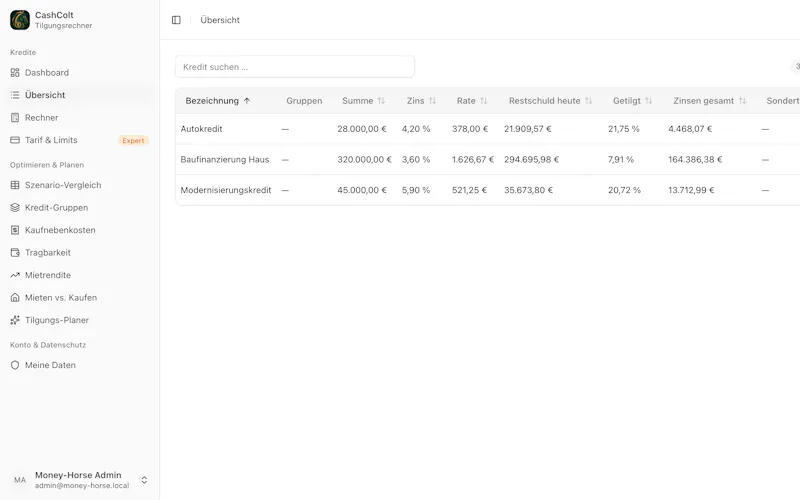Screen dimensions: 800x500
Task: Click the MA avatar
Action: (x=20, y=480)
